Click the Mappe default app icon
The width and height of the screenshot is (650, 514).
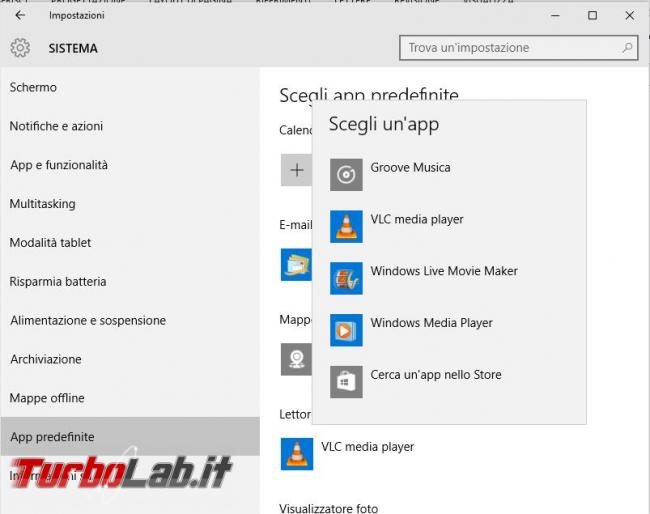pyautogui.click(x=296, y=359)
